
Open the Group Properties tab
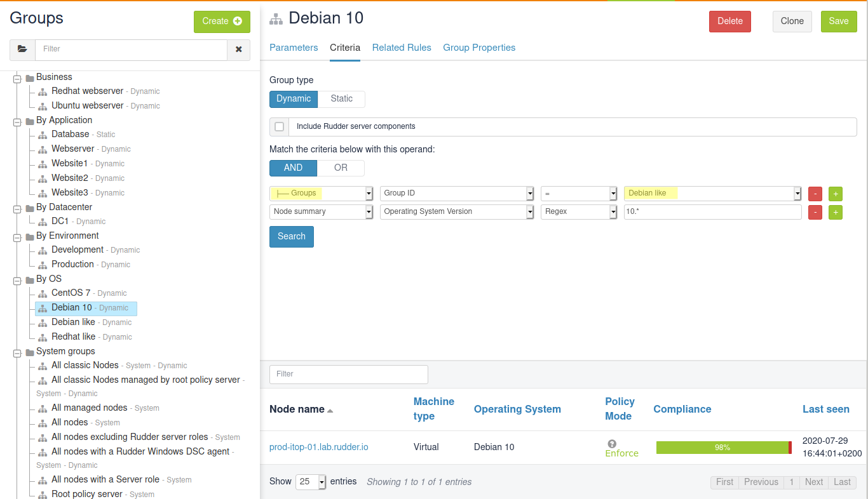coord(479,48)
